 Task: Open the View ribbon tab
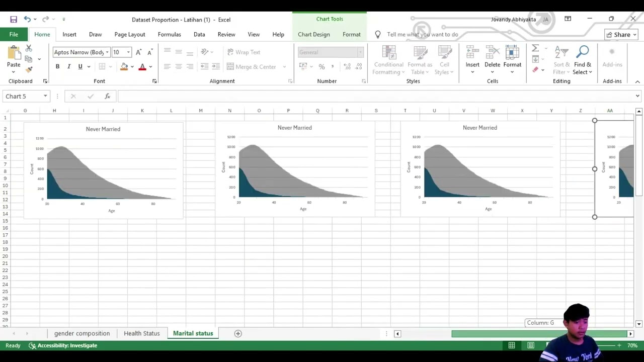[x=254, y=34]
